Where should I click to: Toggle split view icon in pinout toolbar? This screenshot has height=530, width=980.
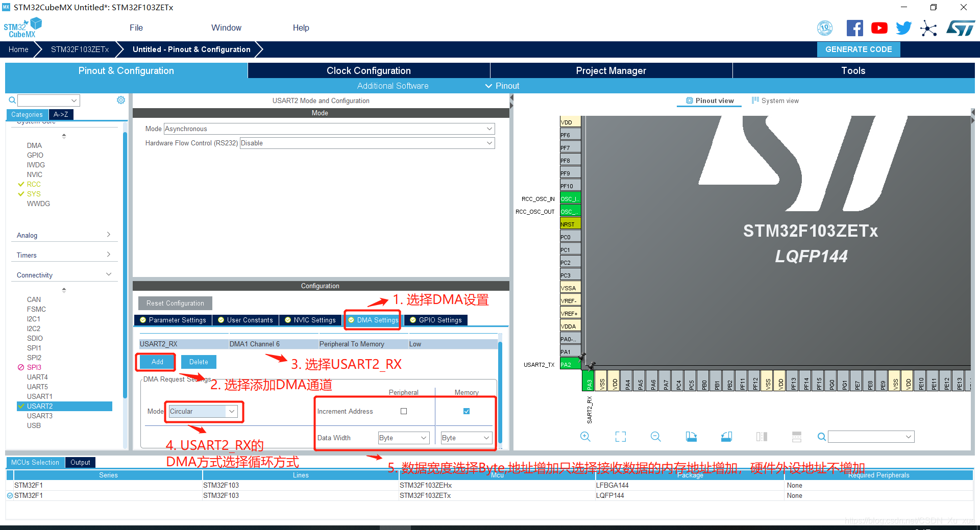pyautogui.click(x=762, y=437)
